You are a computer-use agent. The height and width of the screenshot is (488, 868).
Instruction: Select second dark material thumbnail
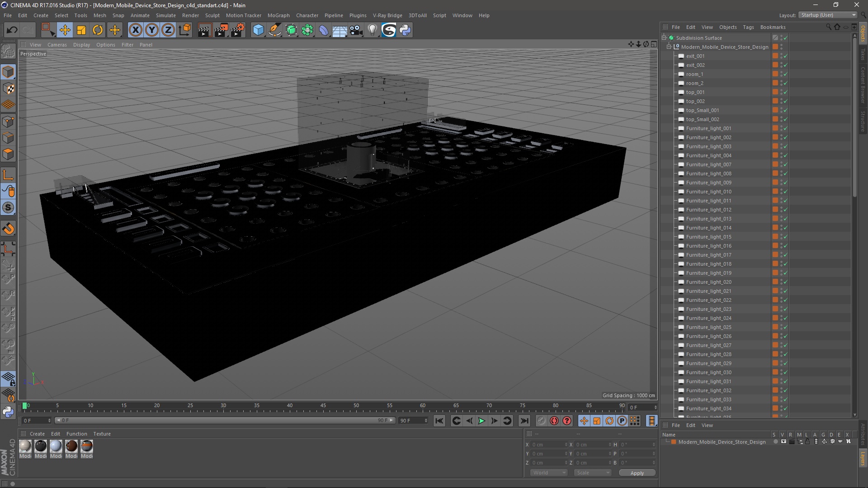click(41, 446)
